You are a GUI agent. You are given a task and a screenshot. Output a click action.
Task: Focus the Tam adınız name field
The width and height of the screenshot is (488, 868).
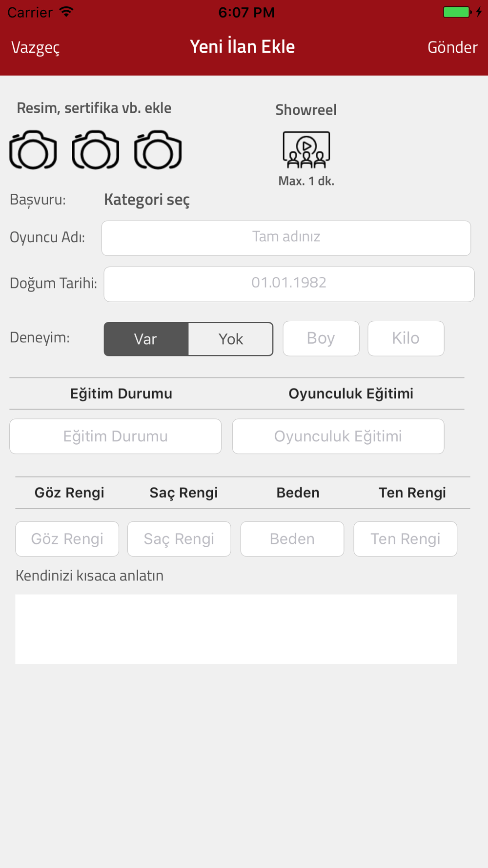[x=286, y=238]
